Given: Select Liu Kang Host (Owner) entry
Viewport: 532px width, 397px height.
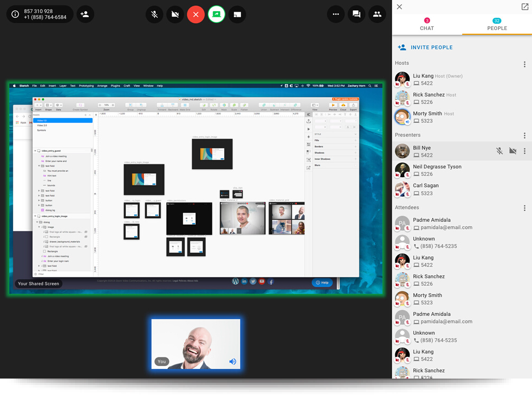Looking at the screenshot, I should pyautogui.click(x=462, y=79).
